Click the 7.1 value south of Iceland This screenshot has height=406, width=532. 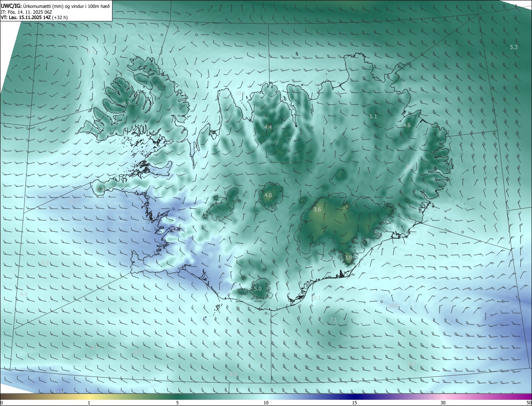click(x=333, y=320)
